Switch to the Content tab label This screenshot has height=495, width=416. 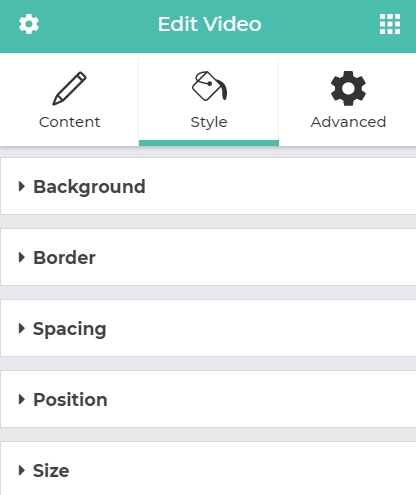coord(69,122)
